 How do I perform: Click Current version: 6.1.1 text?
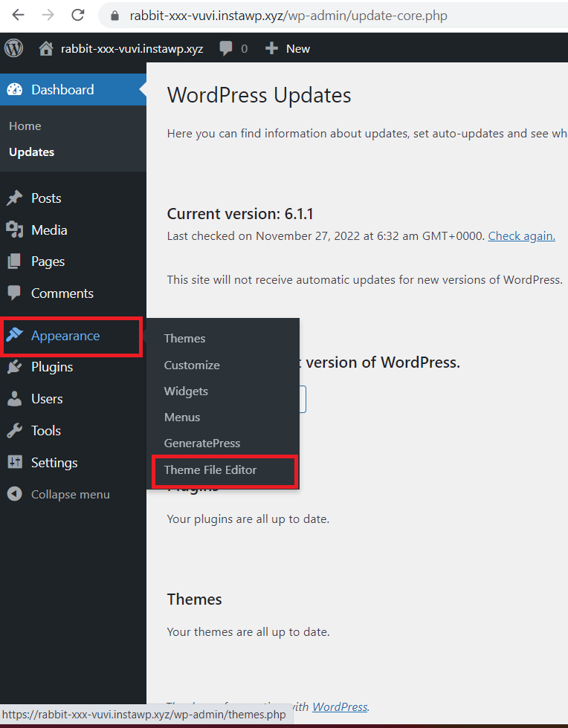tap(240, 214)
